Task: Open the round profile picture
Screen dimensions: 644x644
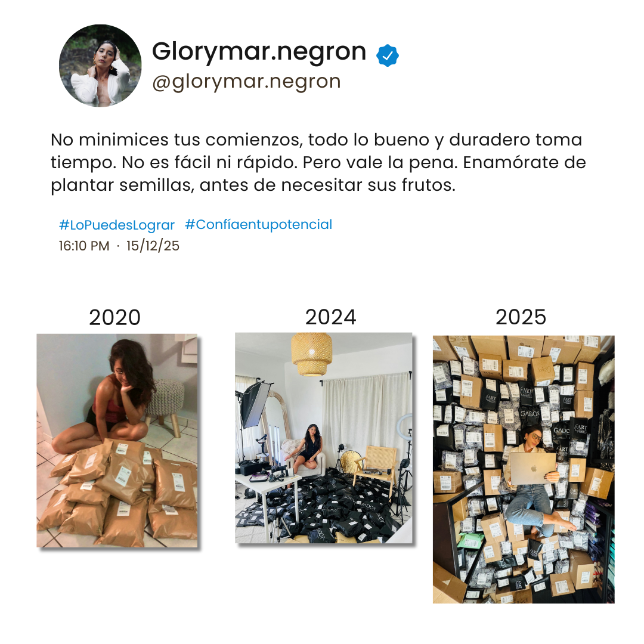Action: pos(100,66)
